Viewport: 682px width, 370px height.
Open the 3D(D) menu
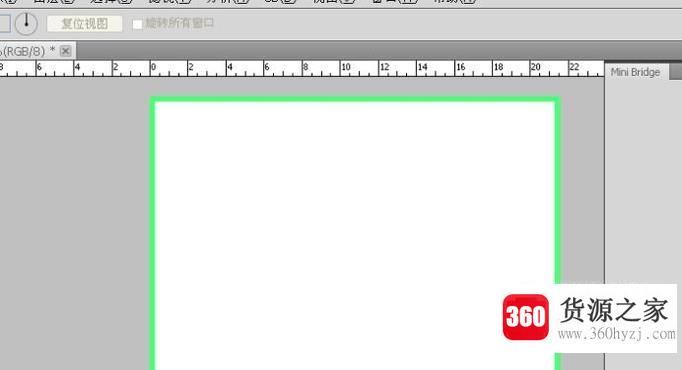280,1
